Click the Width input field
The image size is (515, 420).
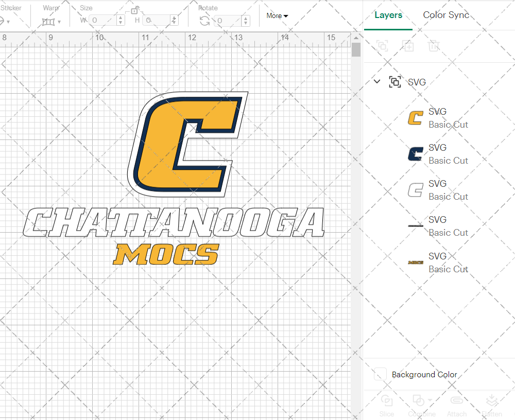click(x=102, y=20)
